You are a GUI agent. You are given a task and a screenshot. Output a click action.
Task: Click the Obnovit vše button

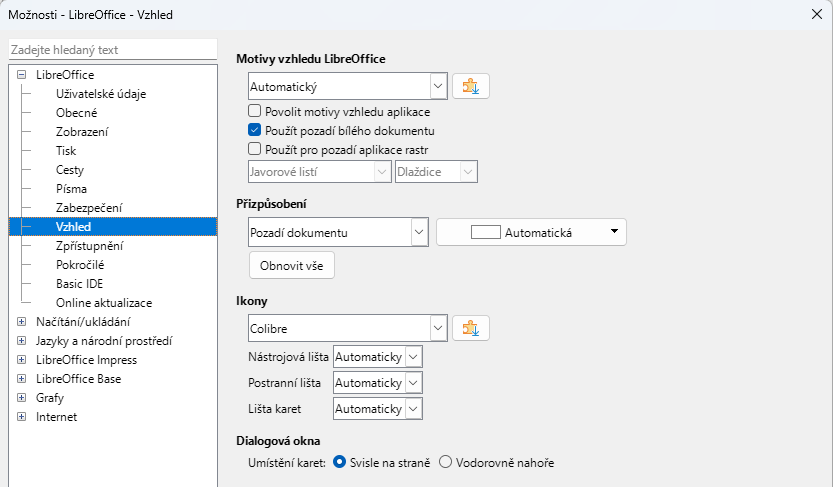292,265
